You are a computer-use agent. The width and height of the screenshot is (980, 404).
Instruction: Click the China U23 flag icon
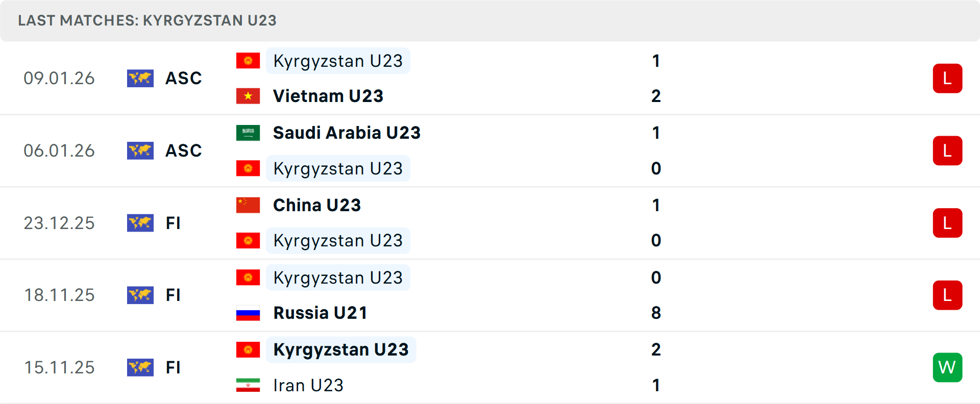[248, 205]
